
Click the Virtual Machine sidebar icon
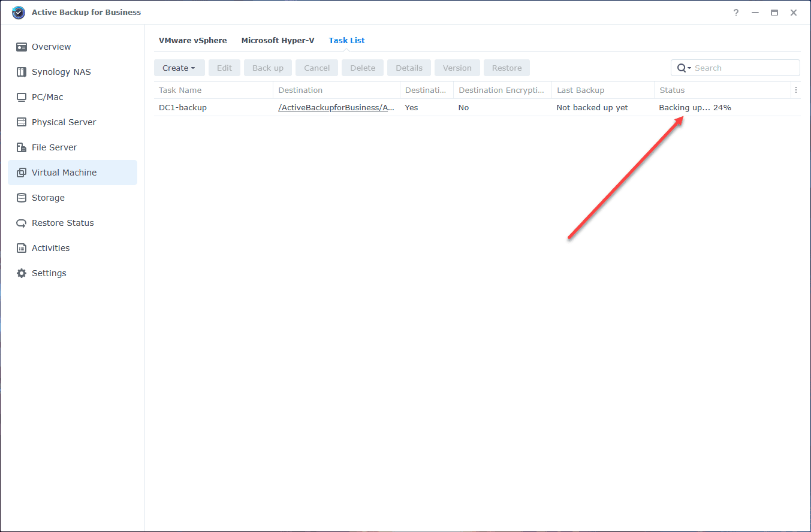22,173
